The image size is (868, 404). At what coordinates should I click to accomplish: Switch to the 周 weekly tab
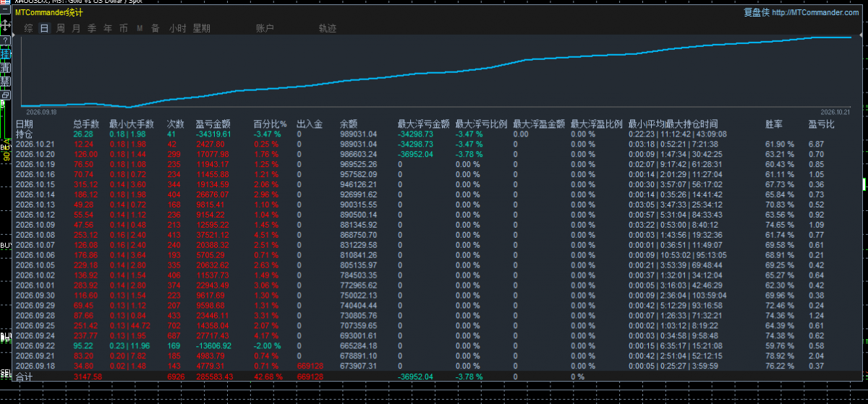61,28
